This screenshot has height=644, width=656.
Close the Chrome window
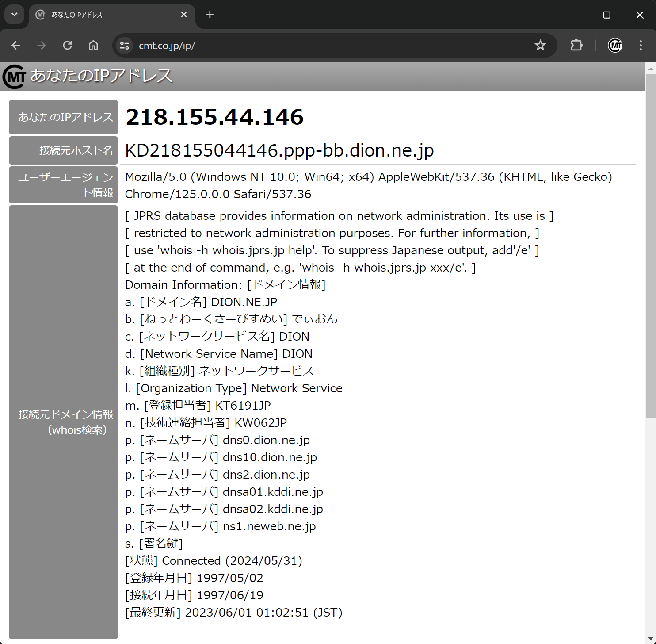pos(640,15)
